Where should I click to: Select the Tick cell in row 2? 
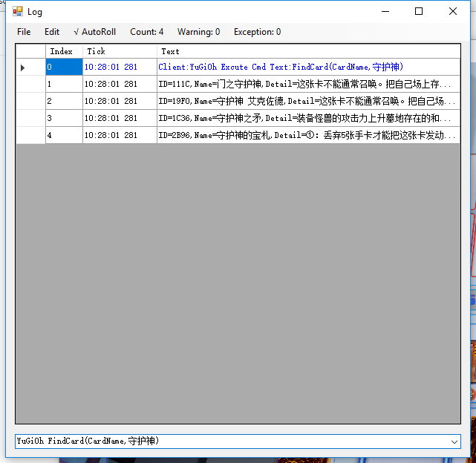coord(120,101)
